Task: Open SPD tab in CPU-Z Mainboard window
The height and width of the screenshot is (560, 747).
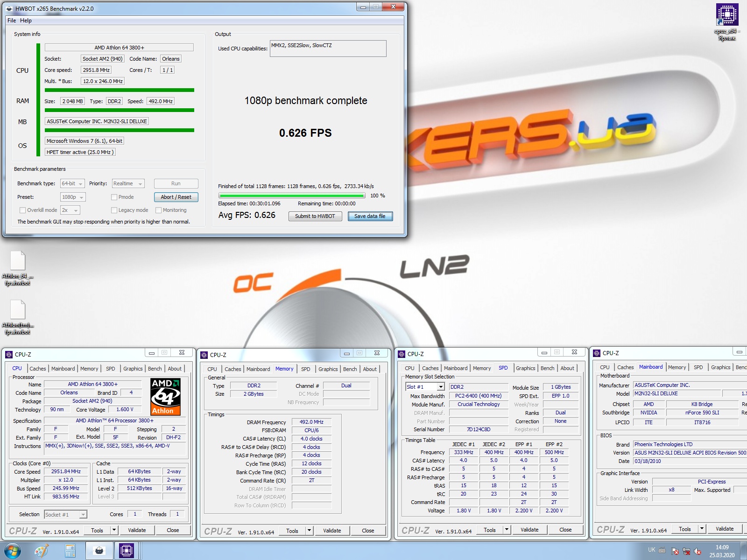Action: click(x=698, y=367)
